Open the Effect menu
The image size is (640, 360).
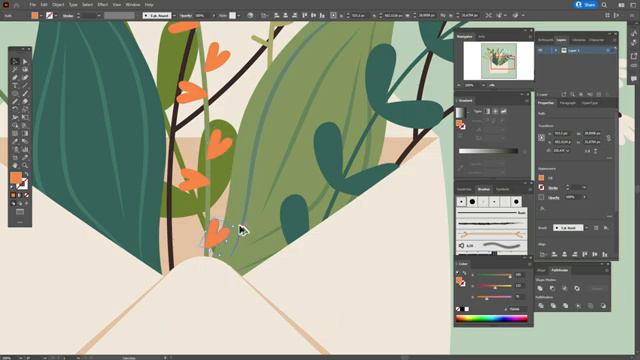[102, 5]
